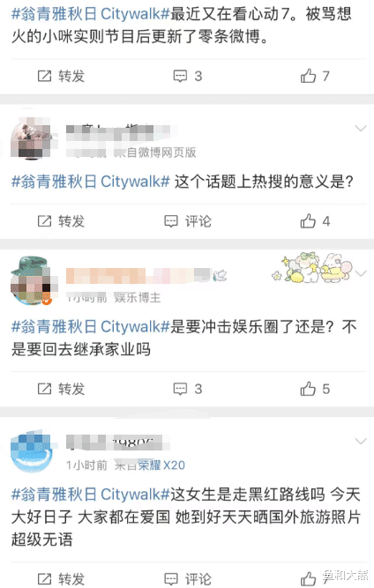Like the 继承家业 post with 5 likes
The width and height of the screenshot is (374, 588).
coord(308,389)
